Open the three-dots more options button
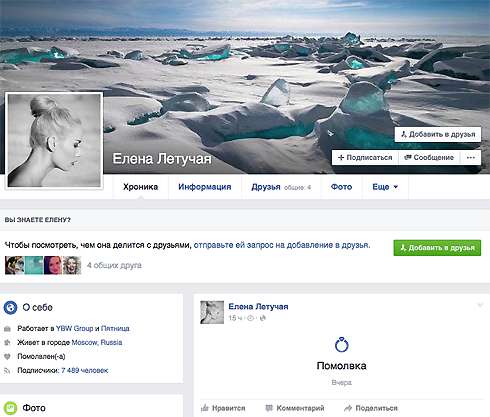Screen dimensions: 490x417 point(470,158)
